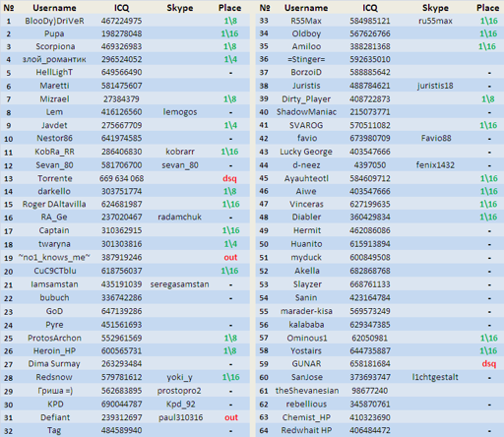
Task: Click Skype name l1chtgestalt for SanJose
Action: pos(435,377)
